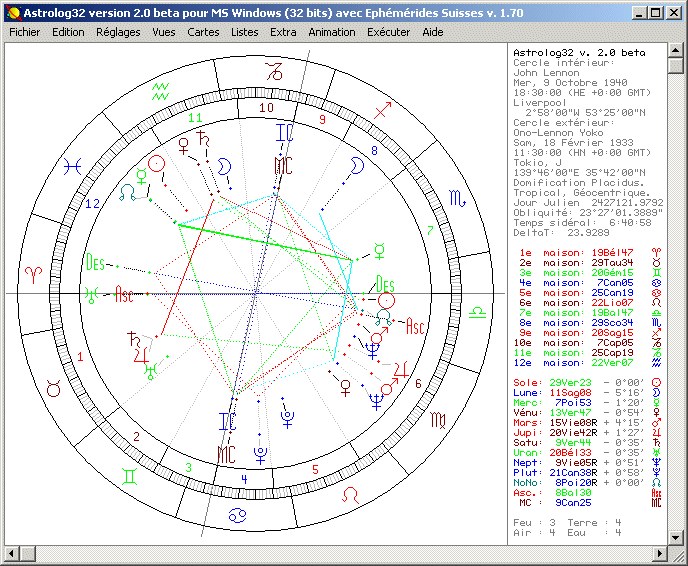Open the Cartes menu
Image resolution: width=688 pixels, height=566 pixels.
203,32
